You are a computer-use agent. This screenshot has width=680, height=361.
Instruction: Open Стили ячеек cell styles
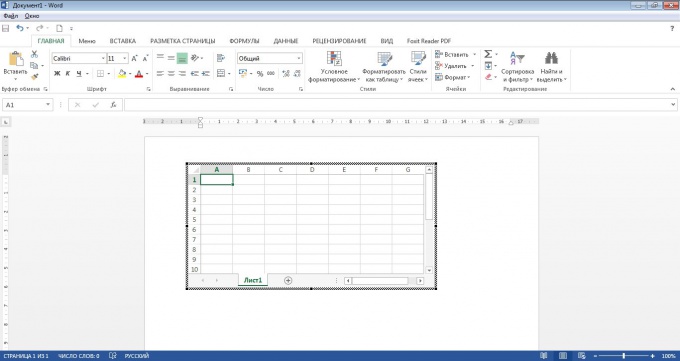click(418, 66)
